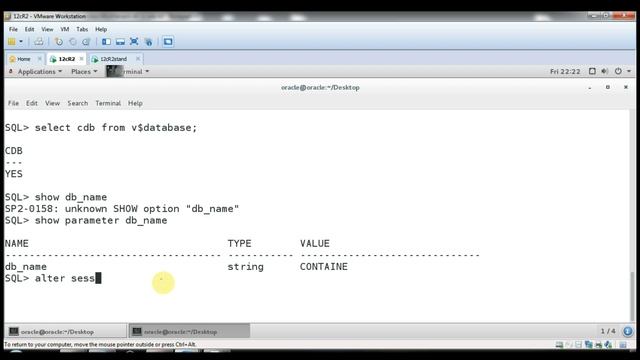Open the Terminal menu in terminal window

click(x=108, y=103)
